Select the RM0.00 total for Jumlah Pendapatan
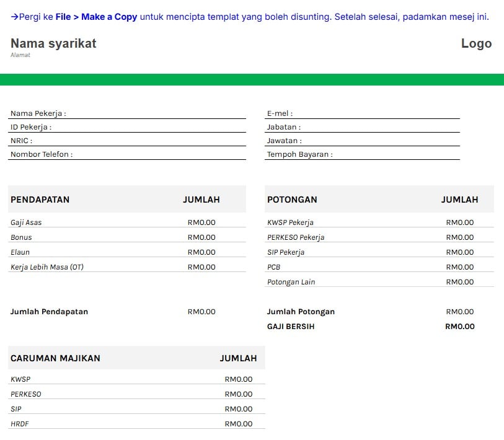The image size is (504, 440). (201, 312)
